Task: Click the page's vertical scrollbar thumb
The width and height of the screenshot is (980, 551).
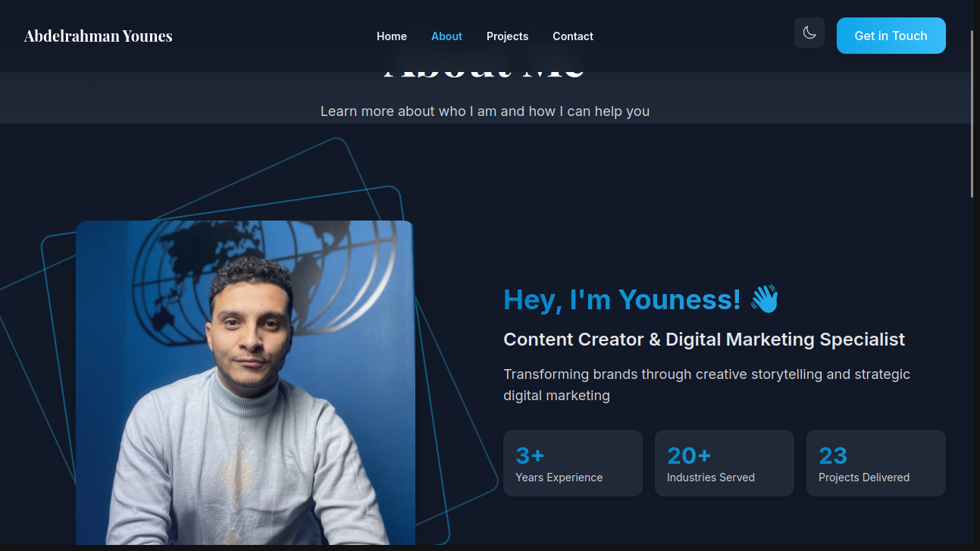Action: 972,114
